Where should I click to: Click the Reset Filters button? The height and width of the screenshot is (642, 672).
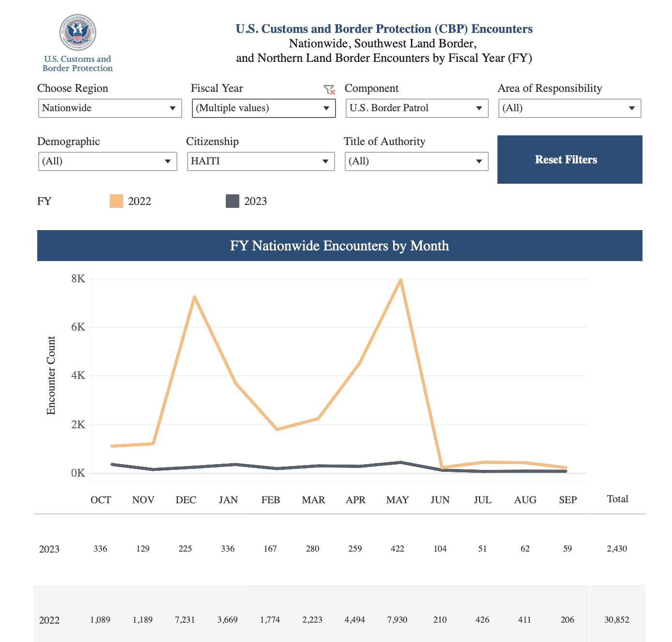coord(570,160)
